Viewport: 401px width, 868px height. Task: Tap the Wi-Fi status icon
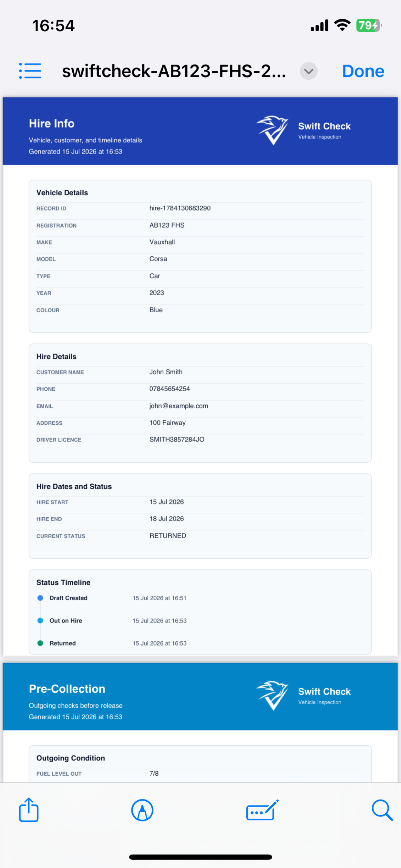click(342, 25)
